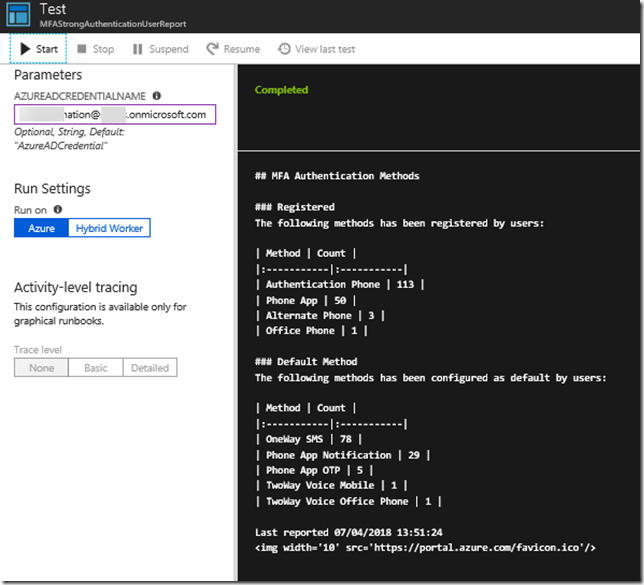The image size is (644, 585).
Task: Click info icon next to Run on
Action: 57,210
